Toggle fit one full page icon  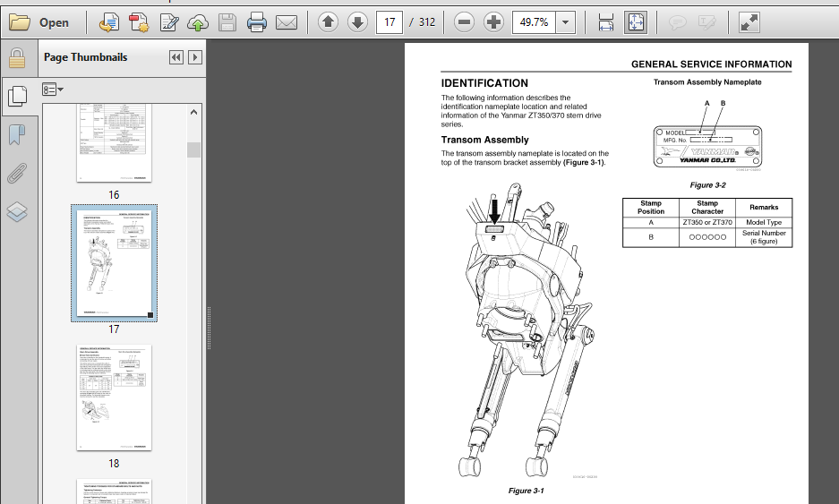pyautogui.click(x=636, y=22)
